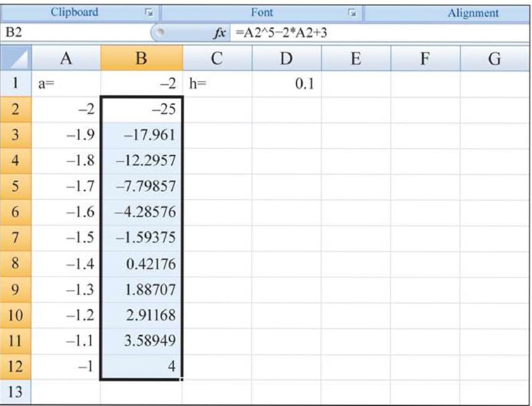Select row 13 header

pos(15,392)
